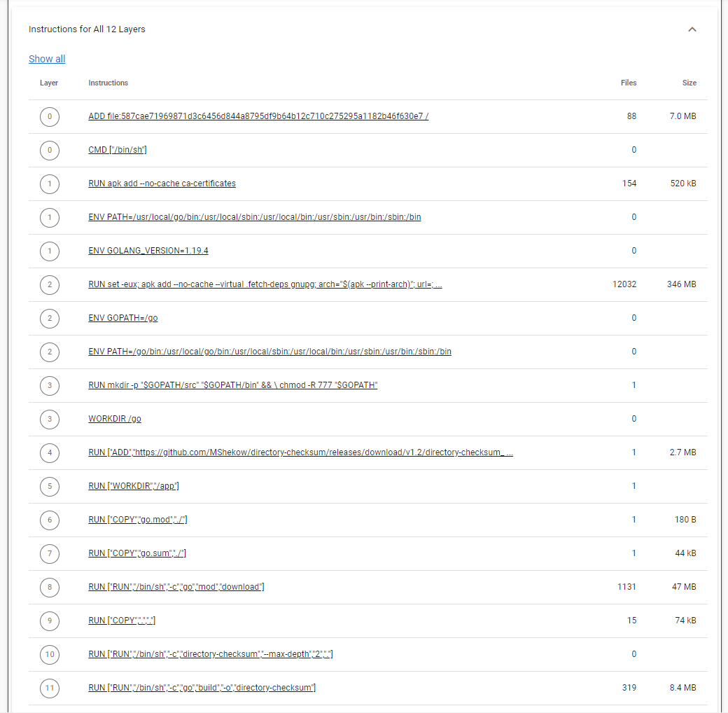The width and height of the screenshot is (728, 713).
Task: Click the 319 files count
Action: tap(629, 688)
